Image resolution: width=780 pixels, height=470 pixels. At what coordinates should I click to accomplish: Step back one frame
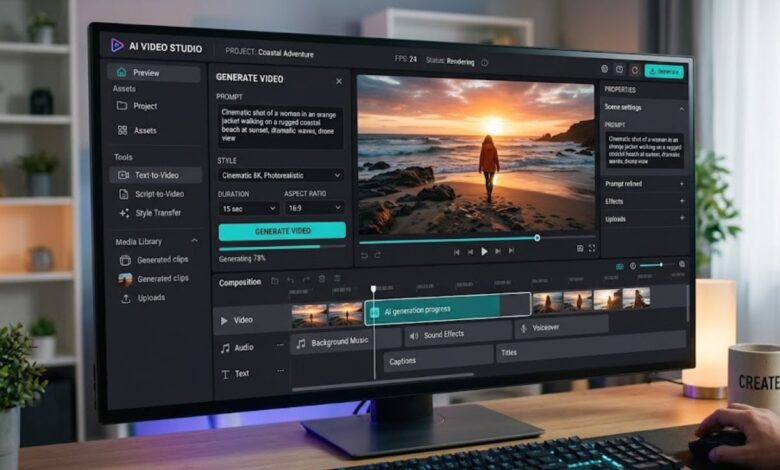pos(470,252)
